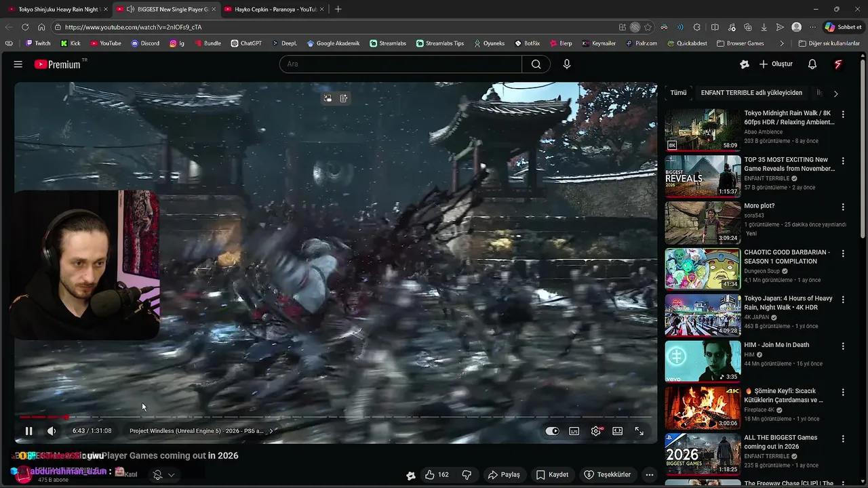
Task: Open the YouTube account avatar menu
Action: coord(838,64)
